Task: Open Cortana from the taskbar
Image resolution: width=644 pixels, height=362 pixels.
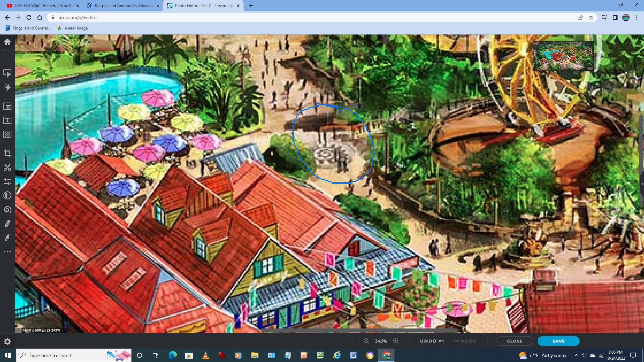Action: click(140, 355)
